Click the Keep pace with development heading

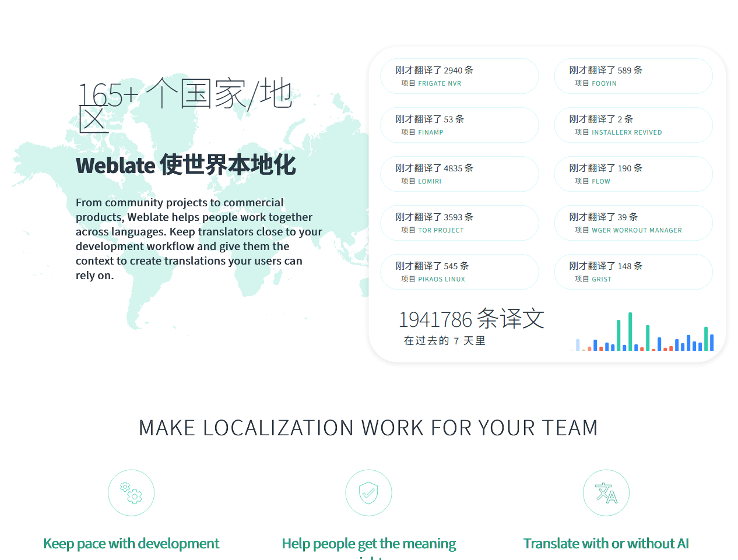coord(131,544)
